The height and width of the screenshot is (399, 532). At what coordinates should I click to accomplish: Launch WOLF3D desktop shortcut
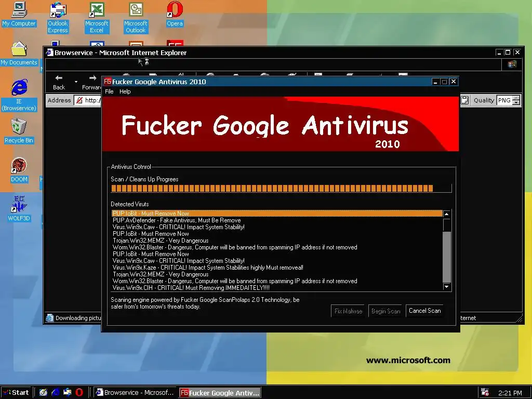point(19,209)
